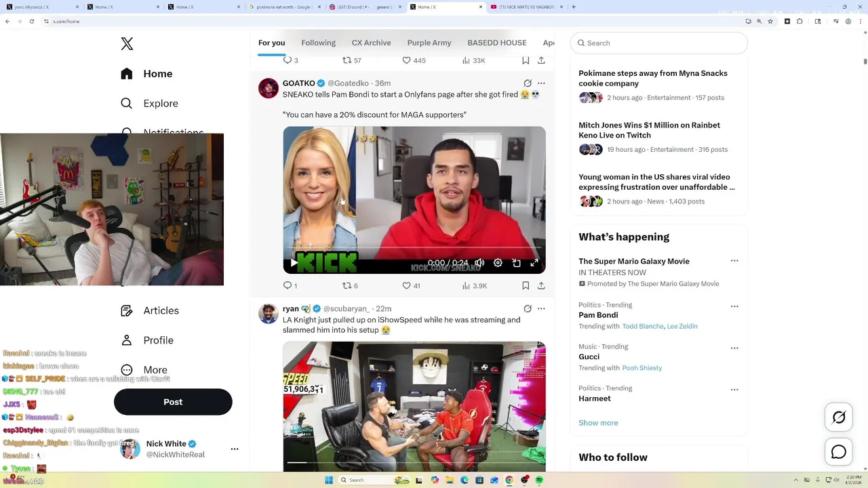Viewport: 868px width, 488px height.
Task: Click the X logo in sidebar
Action: click(127, 44)
